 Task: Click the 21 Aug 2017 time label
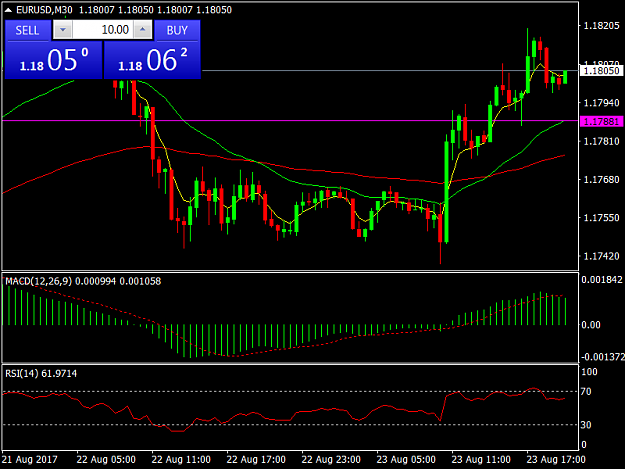pyautogui.click(x=30, y=459)
